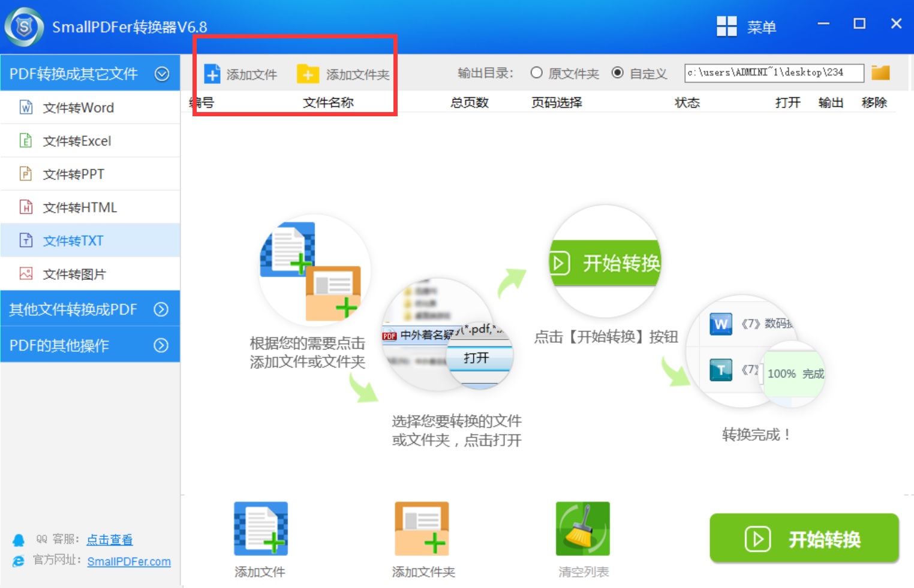Click the broom Clear List icon
Image resolution: width=914 pixels, height=588 pixels.
tap(582, 529)
